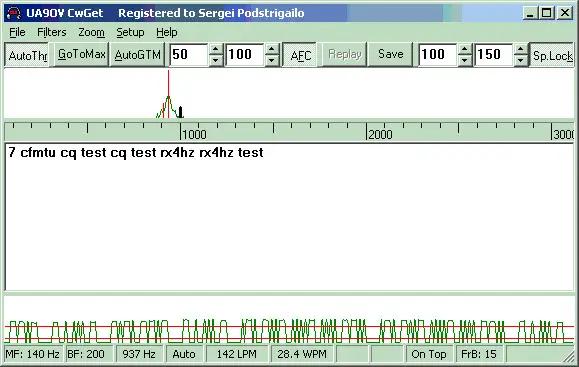Open the Zoom menu
This screenshot has width=579, height=367.
[91, 32]
